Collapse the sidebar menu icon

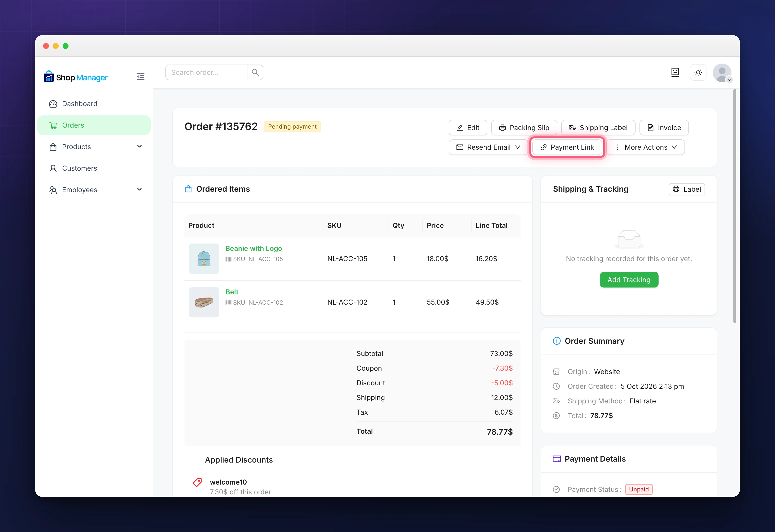click(x=140, y=77)
